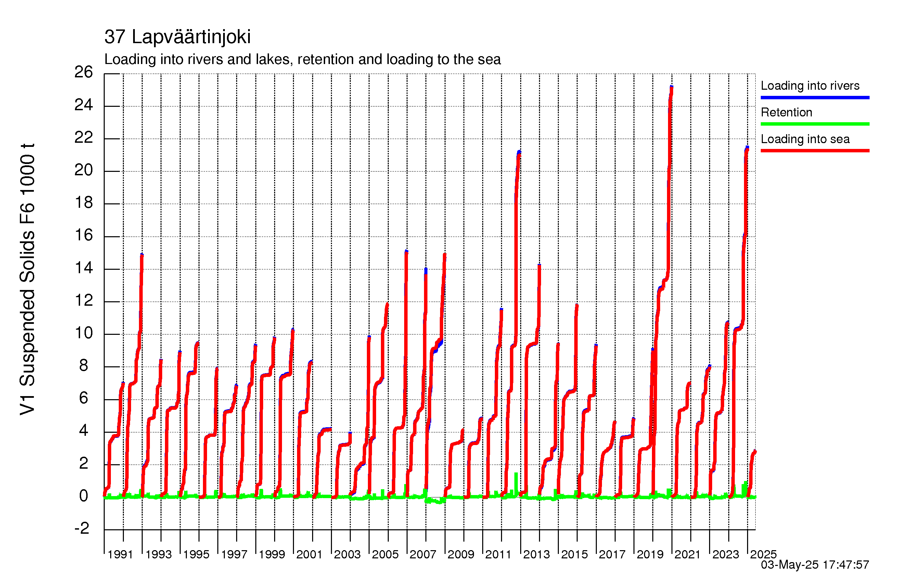Click the y-axis value 4
This screenshot has height=582, width=924.
(84, 431)
